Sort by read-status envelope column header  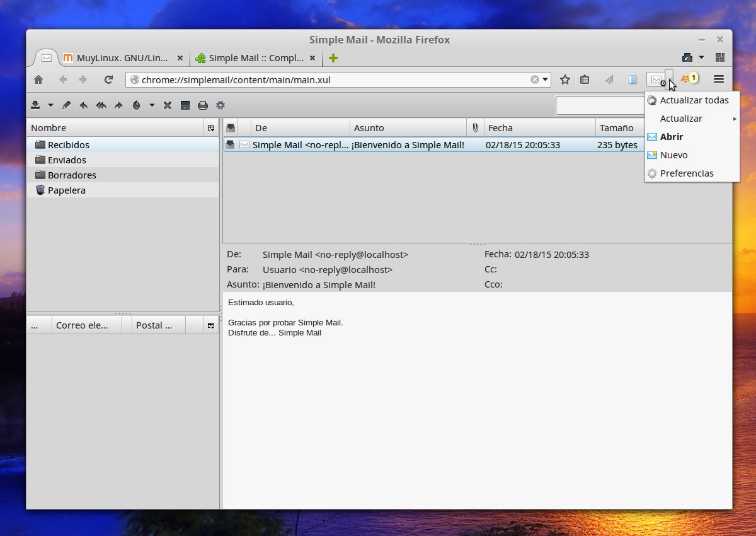point(231,128)
